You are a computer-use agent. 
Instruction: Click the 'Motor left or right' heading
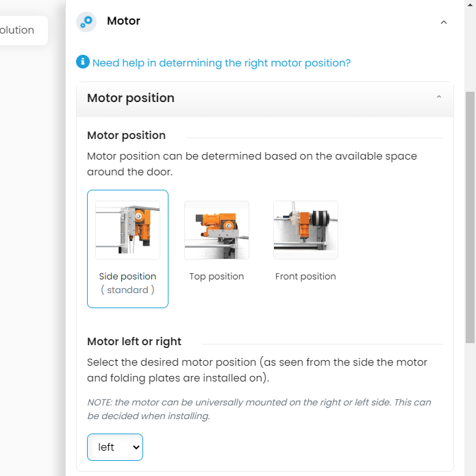pos(134,342)
